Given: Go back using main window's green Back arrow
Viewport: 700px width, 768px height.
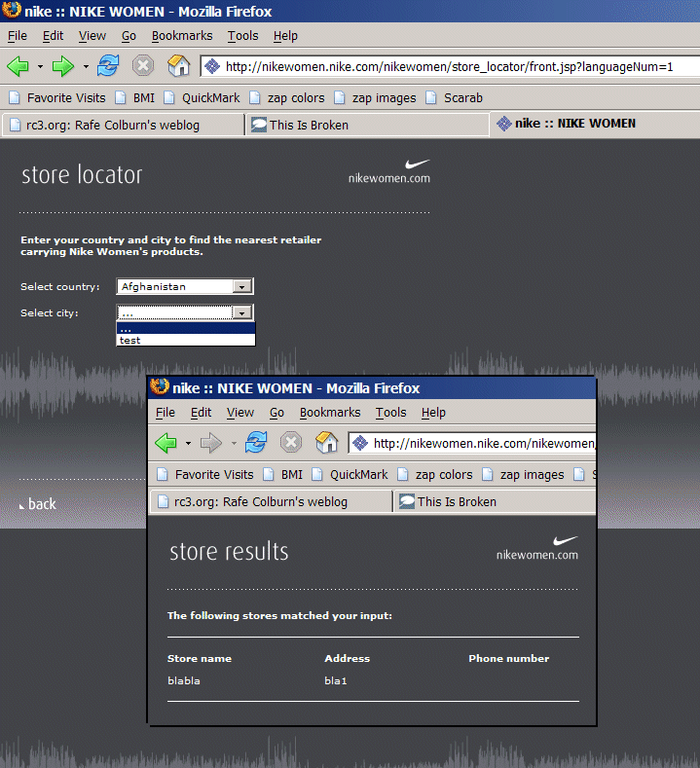Looking at the screenshot, I should tap(18, 66).
